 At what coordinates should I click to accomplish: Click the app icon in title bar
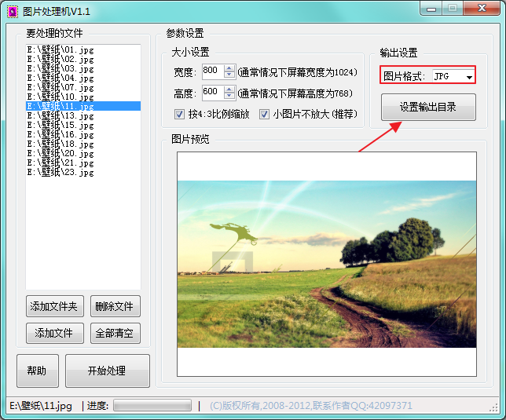pos(13,12)
